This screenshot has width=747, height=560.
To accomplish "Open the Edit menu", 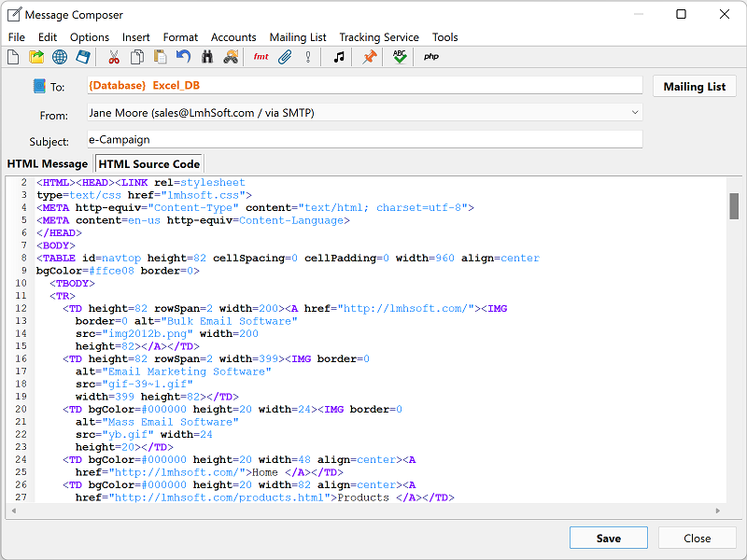I will click(48, 37).
